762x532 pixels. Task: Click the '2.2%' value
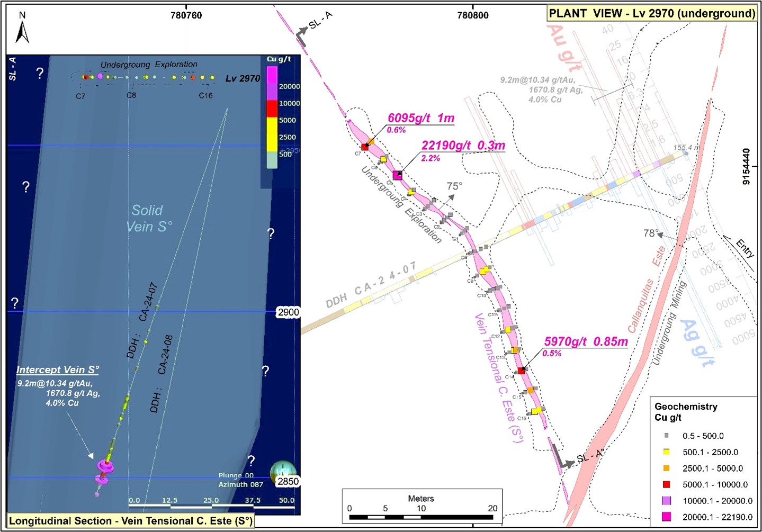(431, 158)
